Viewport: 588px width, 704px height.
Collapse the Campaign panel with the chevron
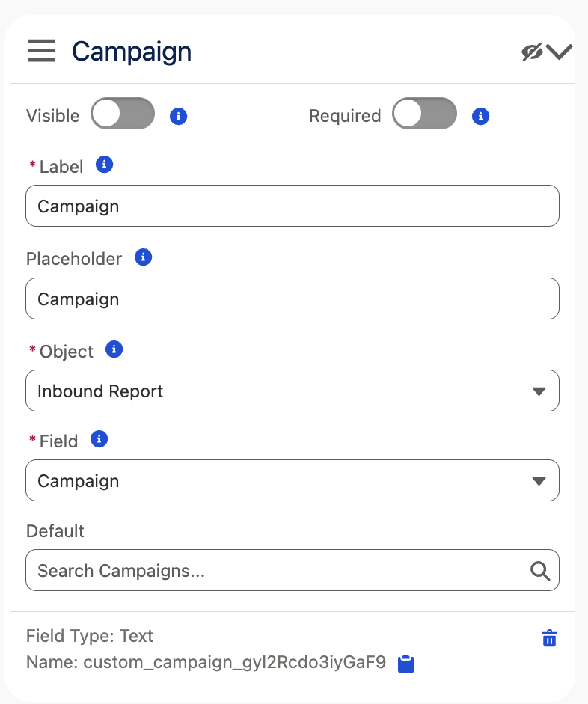560,51
